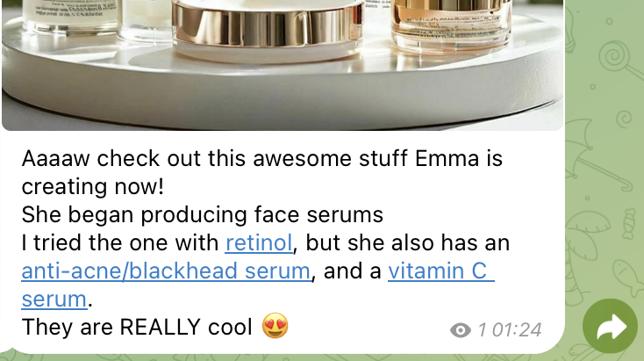Click the 01:24 message timestamp
Image resolution: width=644 pixels, height=361 pixels.
click(x=517, y=330)
